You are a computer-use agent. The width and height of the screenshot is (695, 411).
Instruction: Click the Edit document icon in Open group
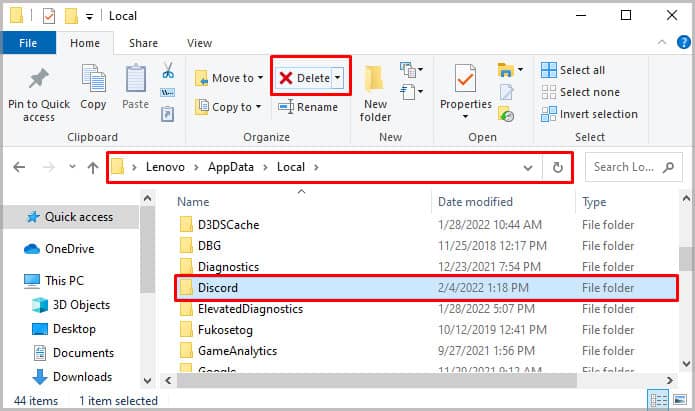point(506,92)
